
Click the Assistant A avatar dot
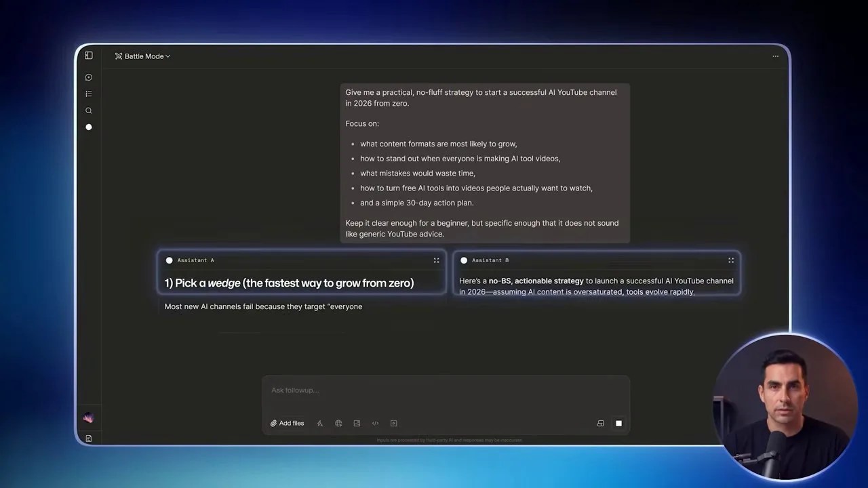(170, 260)
